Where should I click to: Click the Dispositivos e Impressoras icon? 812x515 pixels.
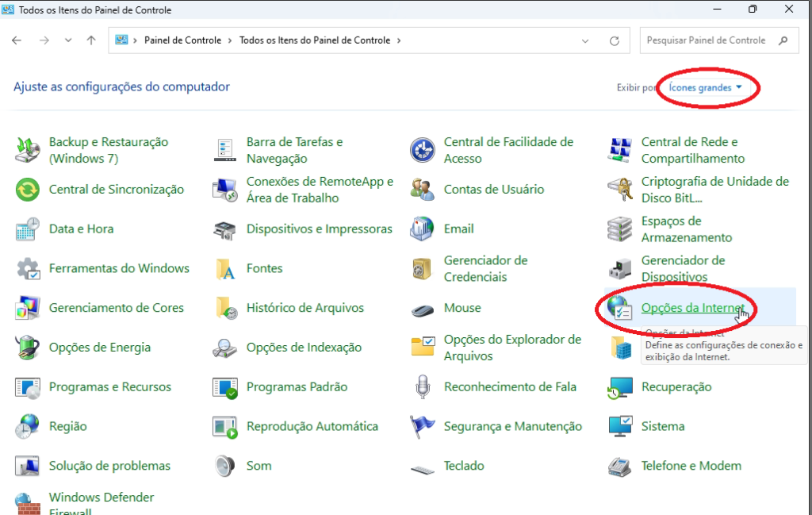(224, 229)
